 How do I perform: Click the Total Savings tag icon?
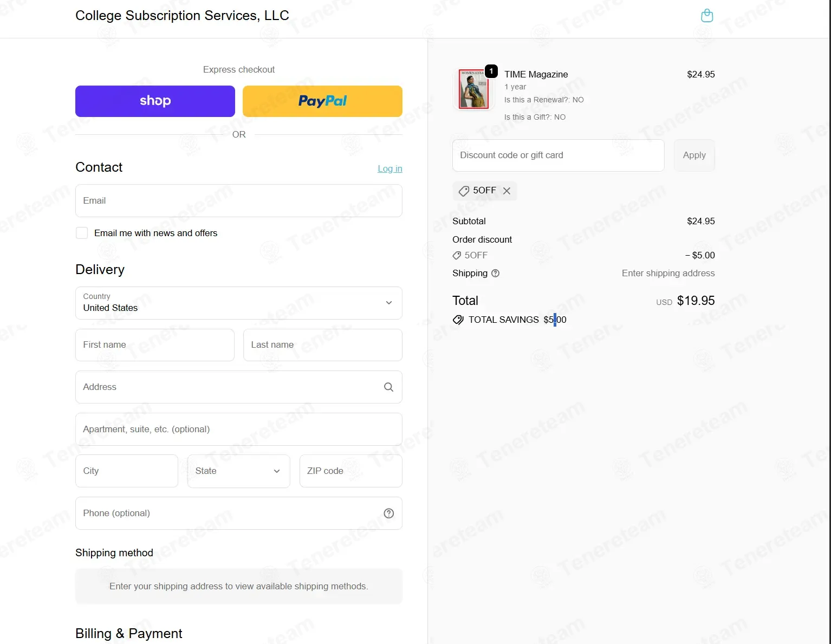click(x=458, y=320)
